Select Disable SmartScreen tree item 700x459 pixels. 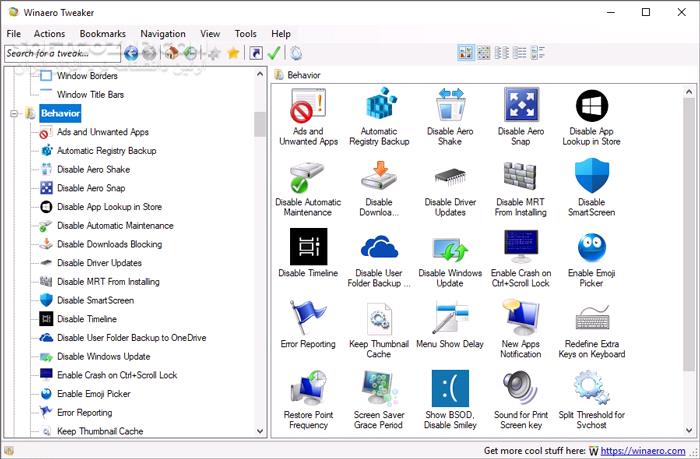96,300
